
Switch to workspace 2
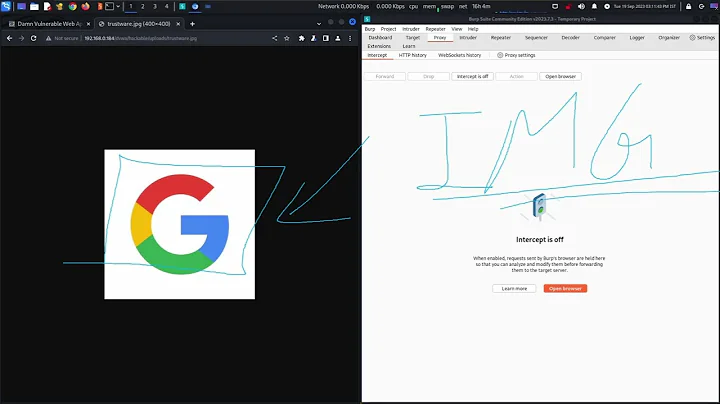pyautogui.click(x=142, y=6)
